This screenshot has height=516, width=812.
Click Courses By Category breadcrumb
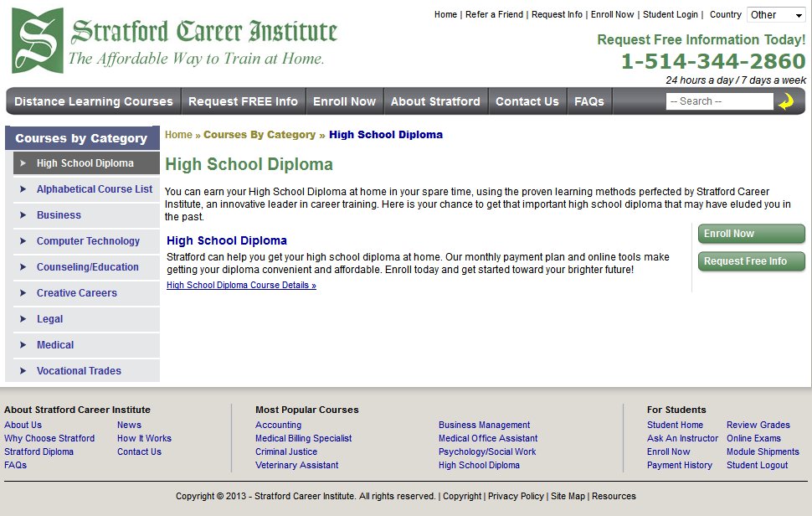pos(260,135)
